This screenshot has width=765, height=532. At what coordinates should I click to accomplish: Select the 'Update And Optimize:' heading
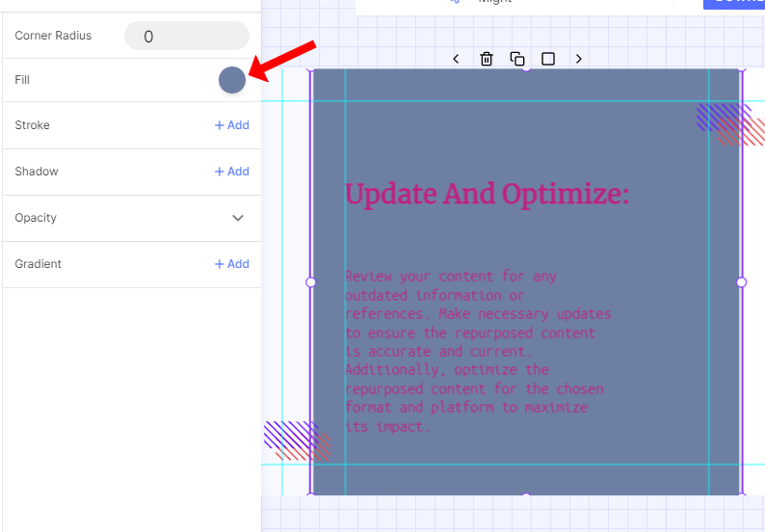point(487,195)
